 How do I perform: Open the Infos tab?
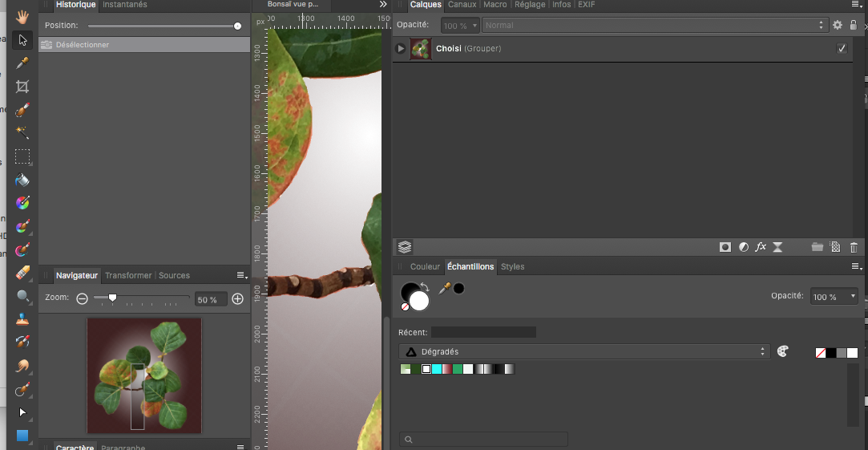[561, 5]
